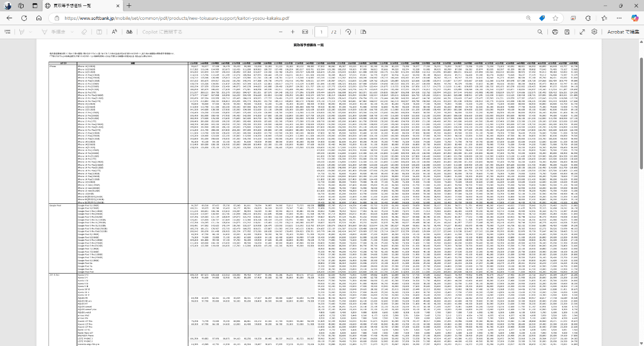The image size is (644, 346).
Task: Save the PDF document
Action: (x=566, y=32)
